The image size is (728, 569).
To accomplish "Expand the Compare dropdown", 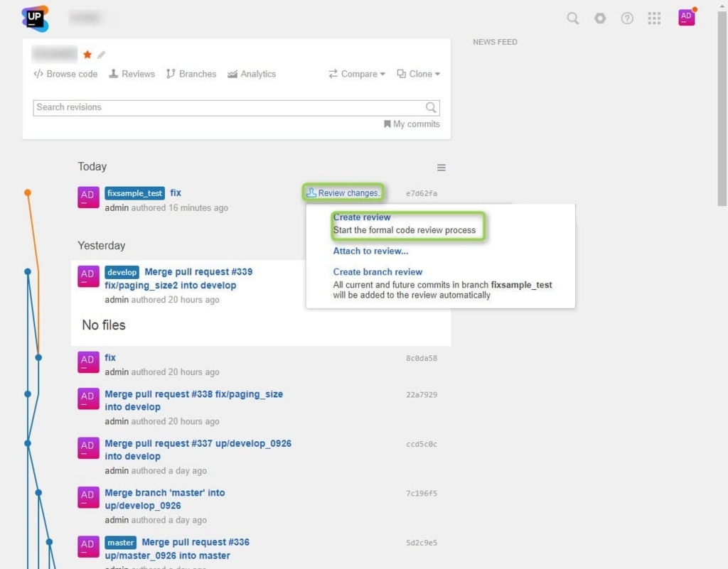I will tap(357, 74).
